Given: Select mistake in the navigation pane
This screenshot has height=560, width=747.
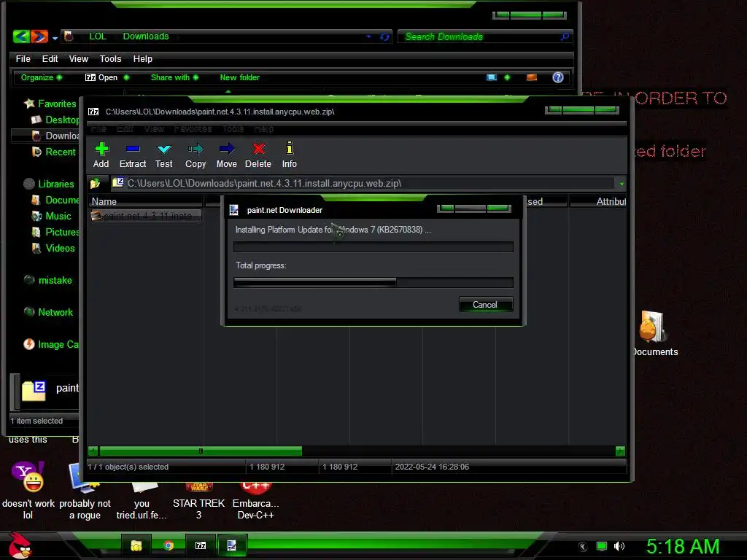Looking at the screenshot, I should coord(47,281).
